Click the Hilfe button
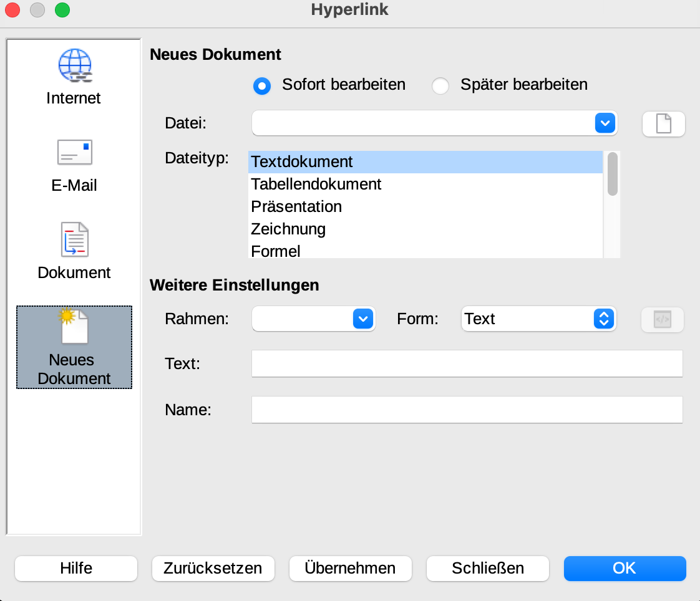Image resolution: width=700 pixels, height=601 pixels. pyautogui.click(x=76, y=569)
